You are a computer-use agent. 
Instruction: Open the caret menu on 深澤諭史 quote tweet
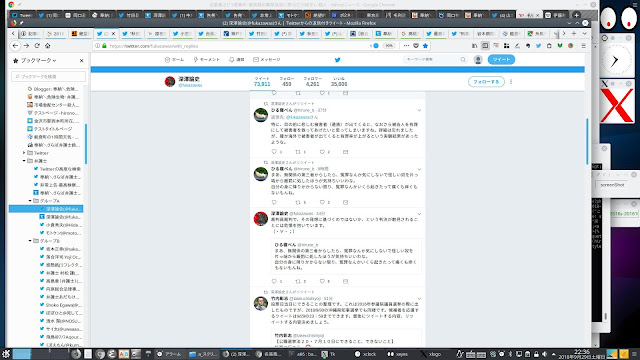(419, 214)
